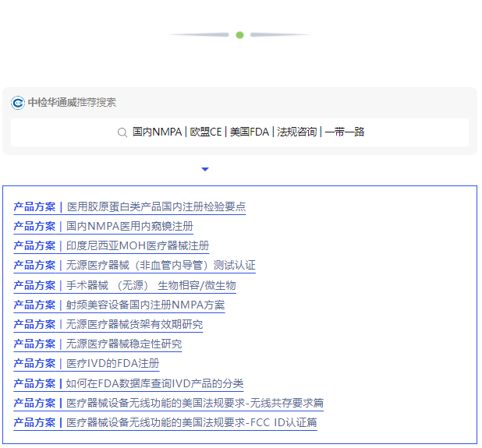Open the FCC ID认证篇 article link
Viewport: 482px width, 448px height.
[x=191, y=422]
